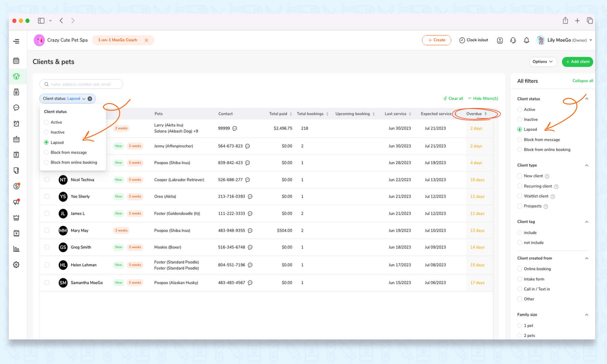Open the support headset icon
This screenshot has height=364, width=607.
[x=513, y=40]
